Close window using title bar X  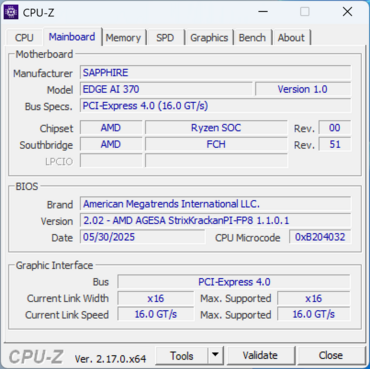point(347,12)
